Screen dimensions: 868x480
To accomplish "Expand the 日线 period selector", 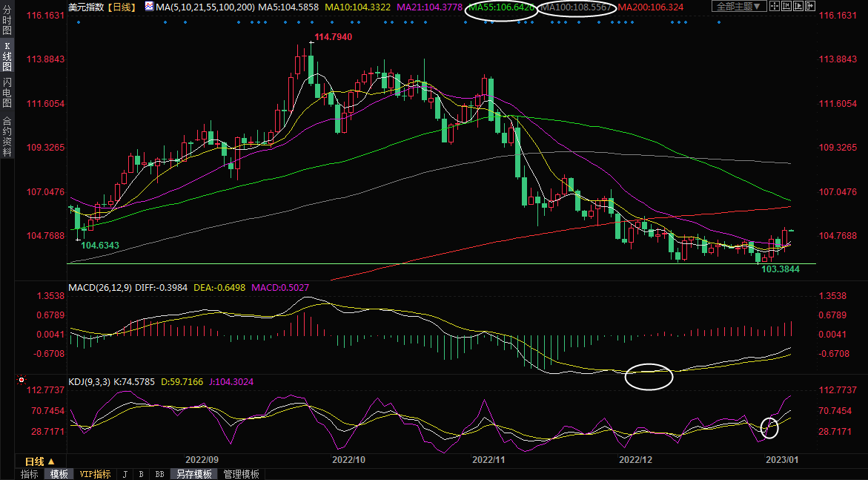I will [x=40, y=461].
